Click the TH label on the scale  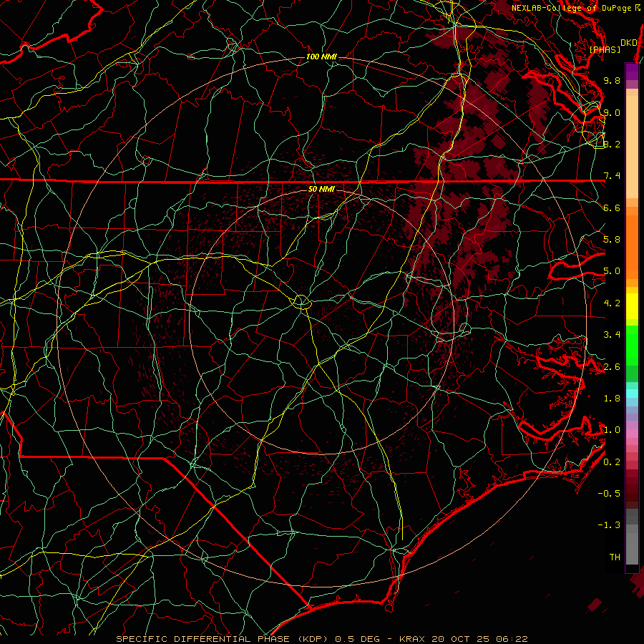pyautogui.click(x=615, y=557)
